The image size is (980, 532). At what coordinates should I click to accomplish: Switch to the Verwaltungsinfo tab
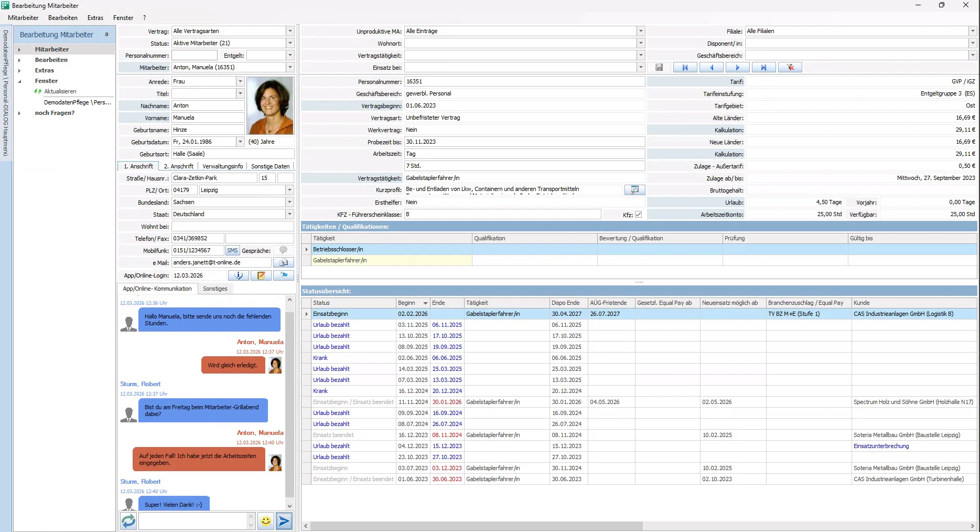(223, 166)
